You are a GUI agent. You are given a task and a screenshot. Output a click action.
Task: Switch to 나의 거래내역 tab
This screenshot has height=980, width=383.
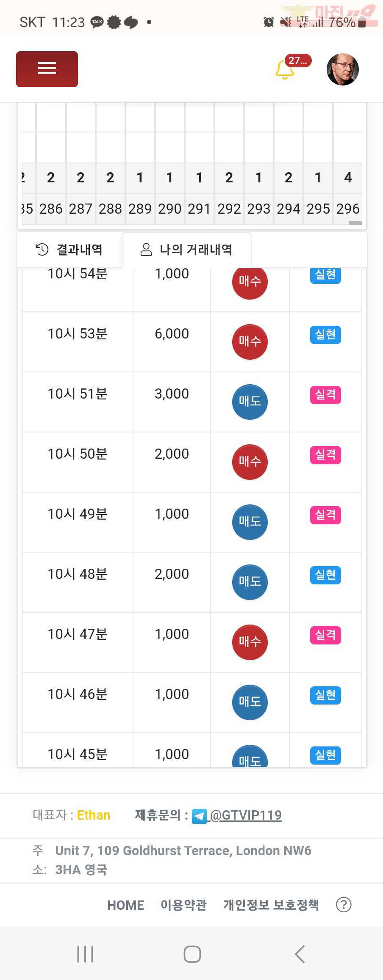coord(186,250)
